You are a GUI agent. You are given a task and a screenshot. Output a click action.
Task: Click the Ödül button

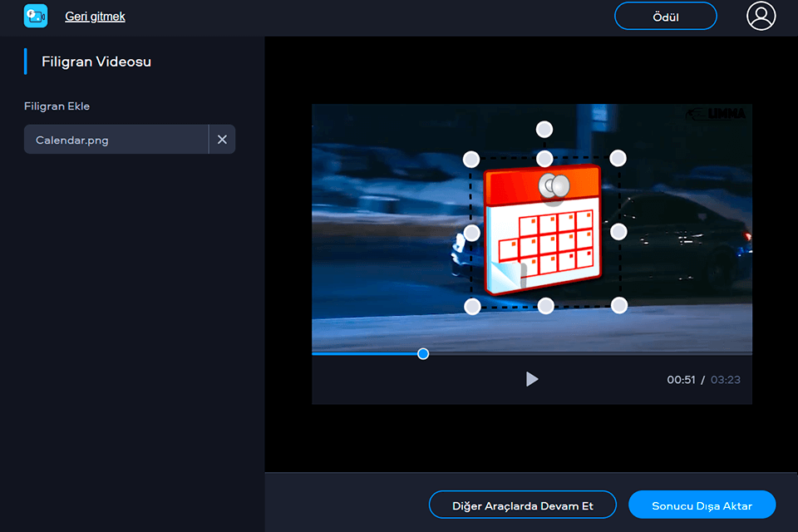pyautogui.click(x=665, y=16)
